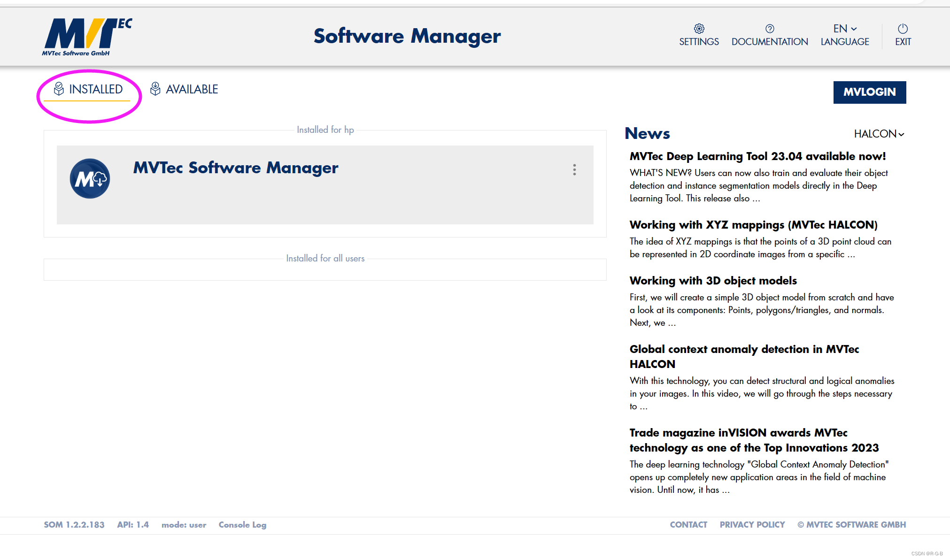950x560 pixels.
Task: Open news 'Working with 3D object models'
Action: point(713,281)
